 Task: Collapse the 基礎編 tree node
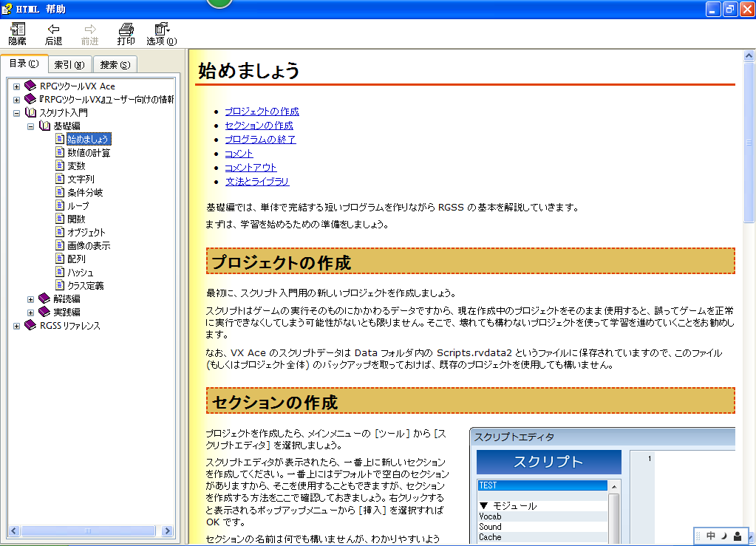pos(30,127)
